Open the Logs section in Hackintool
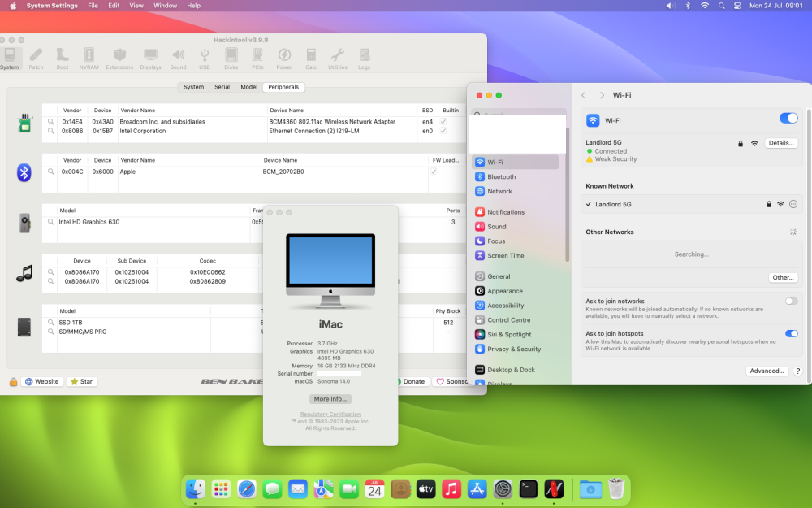The width and height of the screenshot is (812, 508). pyautogui.click(x=365, y=59)
